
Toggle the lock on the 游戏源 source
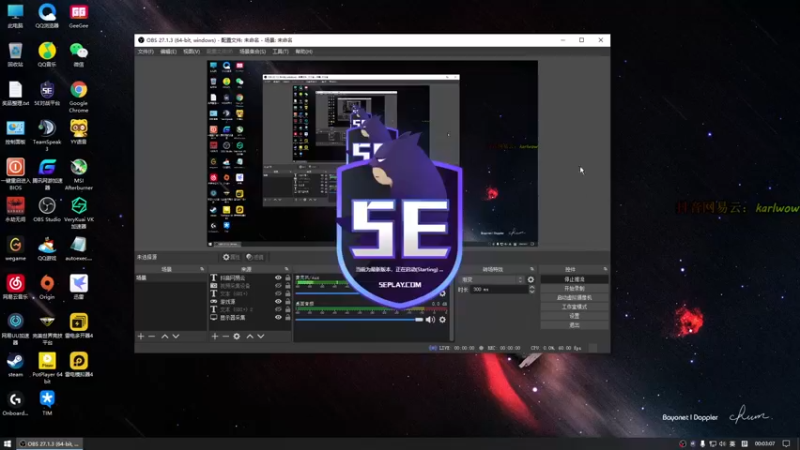pyautogui.click(x=288, y=302)
